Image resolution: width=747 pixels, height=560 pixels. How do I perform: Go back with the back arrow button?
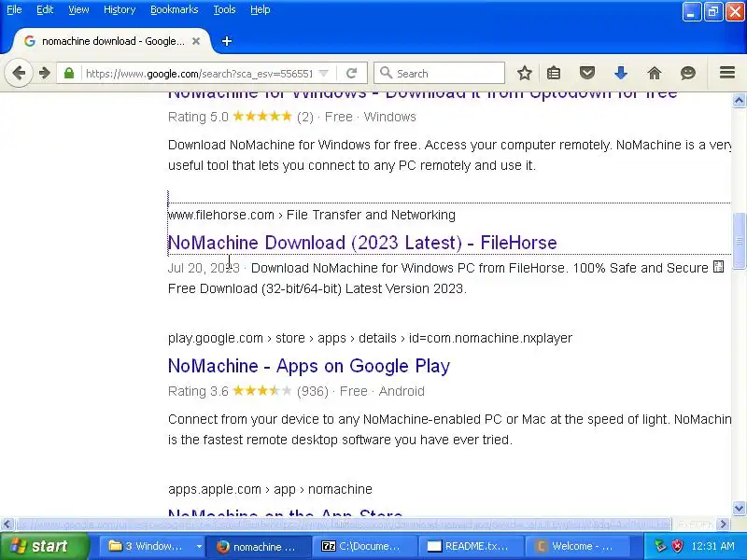point(19,74)
